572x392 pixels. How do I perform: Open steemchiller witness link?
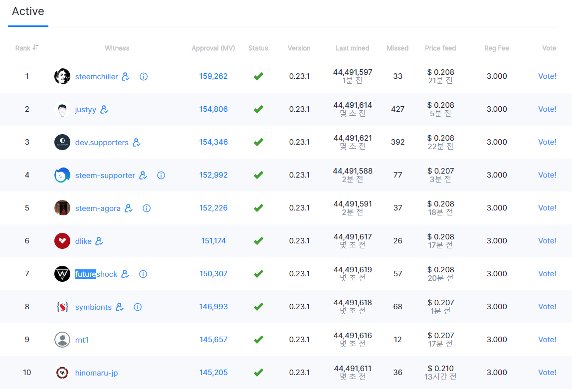coord(96,77)
